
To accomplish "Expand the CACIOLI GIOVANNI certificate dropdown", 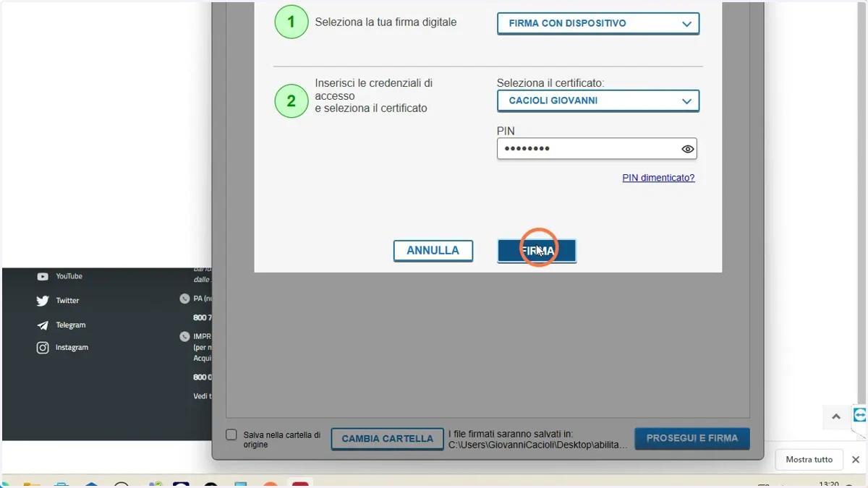I will [598, 101].
